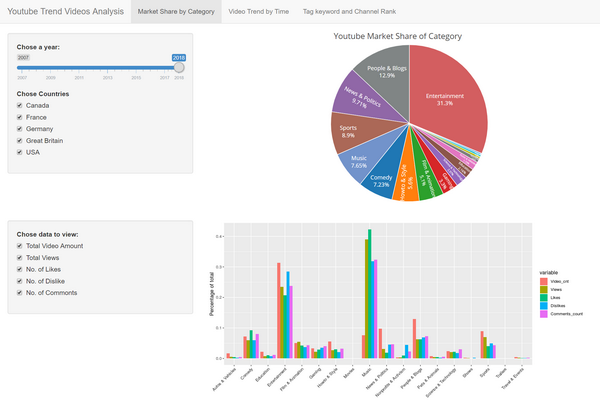Click the Youtube Trend Videos Analysis title
This screenshot has width=600, height=408.
pos(64,12)
